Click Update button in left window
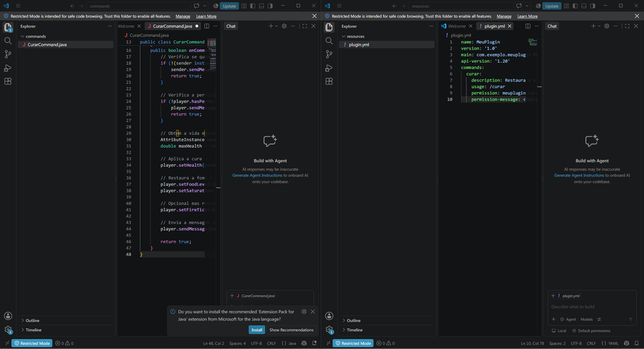Screen dimensions: 644x349 coord(229,6)
